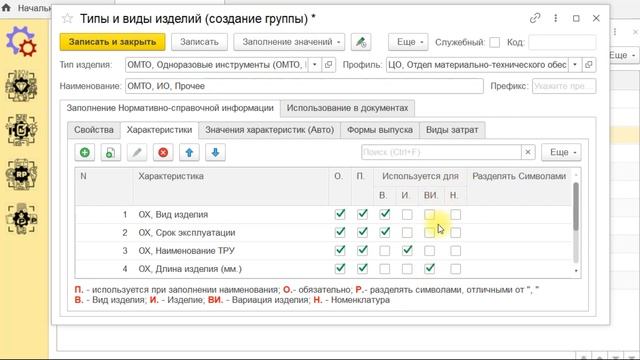Expand the Тип изделия dropdown arrow
This screenshot has width=640, height=360.
[315, 65]
